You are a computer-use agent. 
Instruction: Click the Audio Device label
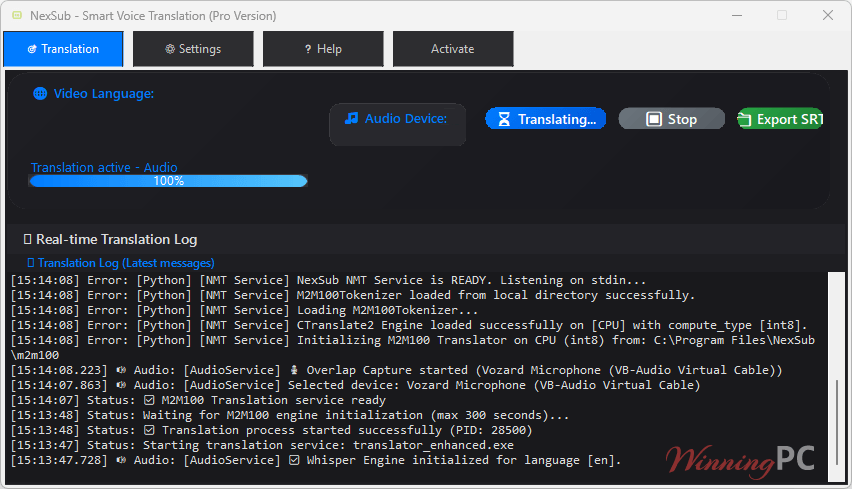[x=406, y=118]
